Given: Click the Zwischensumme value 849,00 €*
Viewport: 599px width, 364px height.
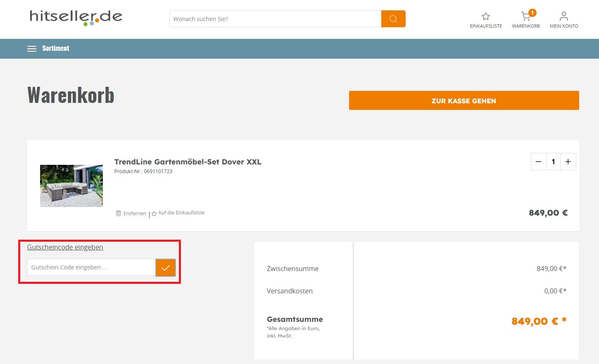Looking at the screenshot, I should [x=551, y=269].
